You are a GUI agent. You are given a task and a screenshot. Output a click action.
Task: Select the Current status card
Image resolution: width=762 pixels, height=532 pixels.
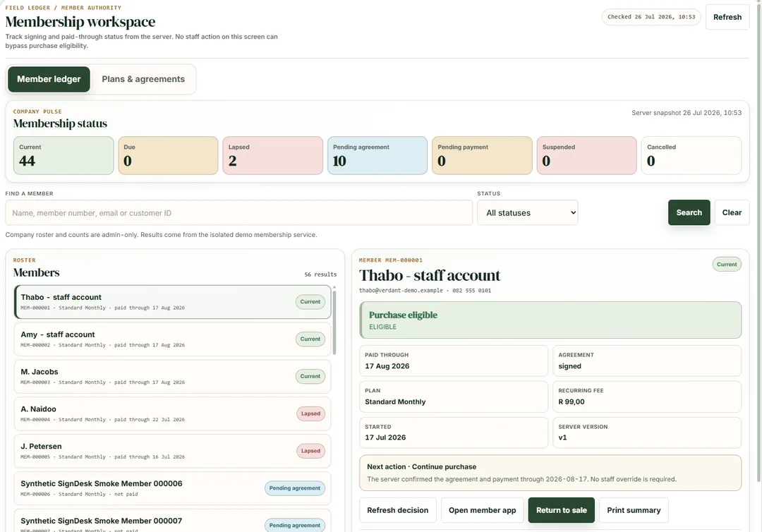coord(64,155)
